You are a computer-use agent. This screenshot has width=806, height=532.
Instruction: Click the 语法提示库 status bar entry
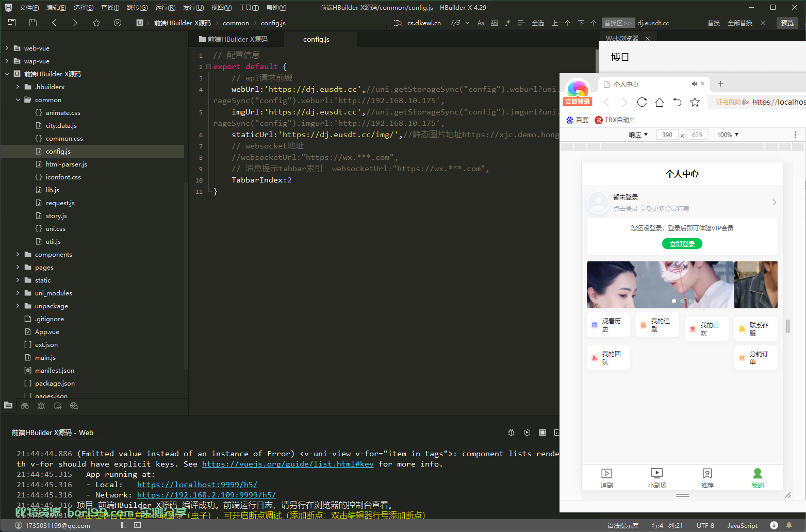point(623,526)
